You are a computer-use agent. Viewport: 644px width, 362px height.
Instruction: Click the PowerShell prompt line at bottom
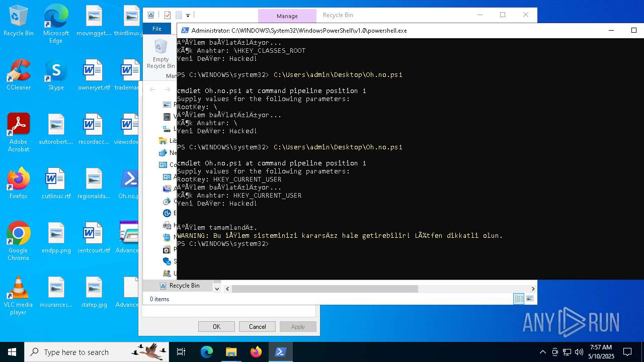click(223, 244)
